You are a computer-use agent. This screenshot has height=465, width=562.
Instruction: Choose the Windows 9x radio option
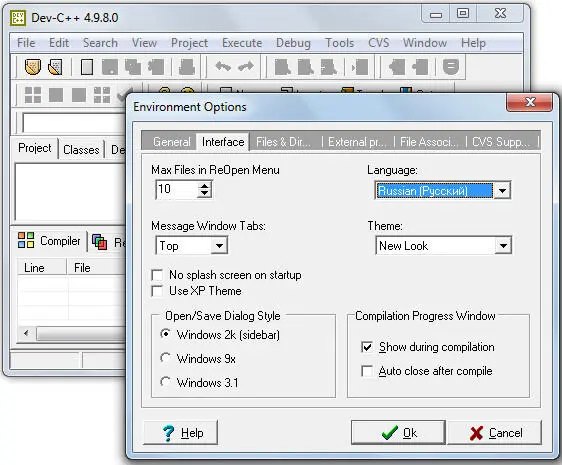pos(165,358)
